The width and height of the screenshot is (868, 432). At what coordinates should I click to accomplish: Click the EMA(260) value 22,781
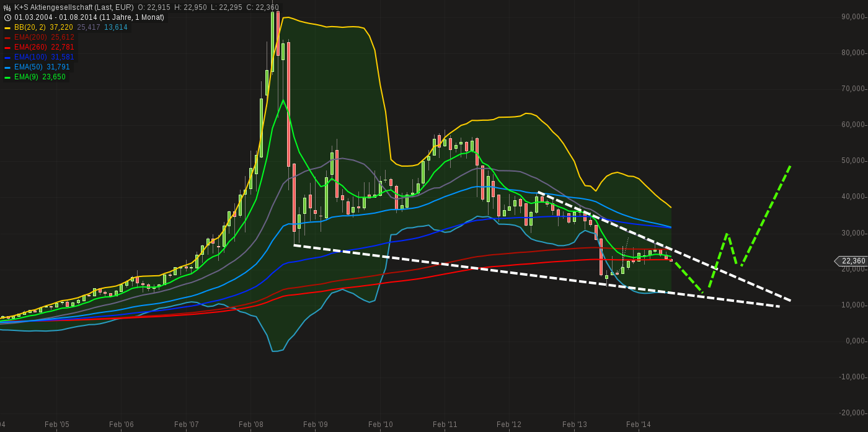pyautogui.click(x=63, y=47)
